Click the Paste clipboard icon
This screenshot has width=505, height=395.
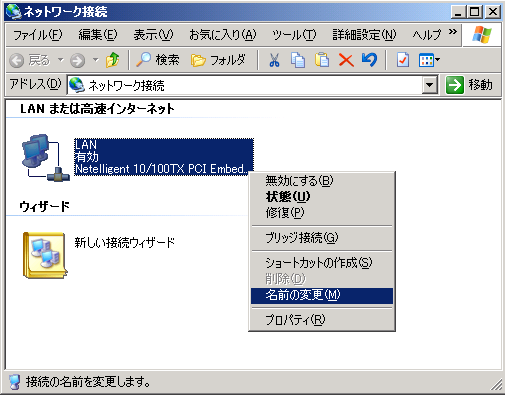[x=322, y=60]
